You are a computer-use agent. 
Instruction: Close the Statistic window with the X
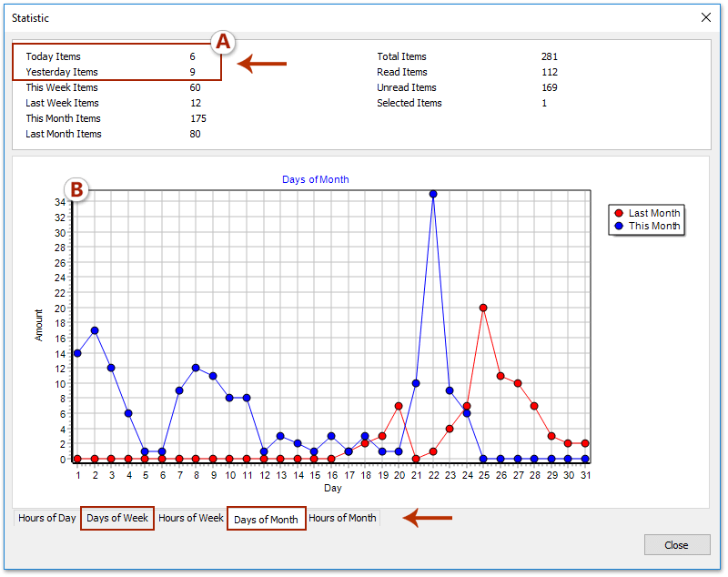pyautogui.click(x=706, y=17)
